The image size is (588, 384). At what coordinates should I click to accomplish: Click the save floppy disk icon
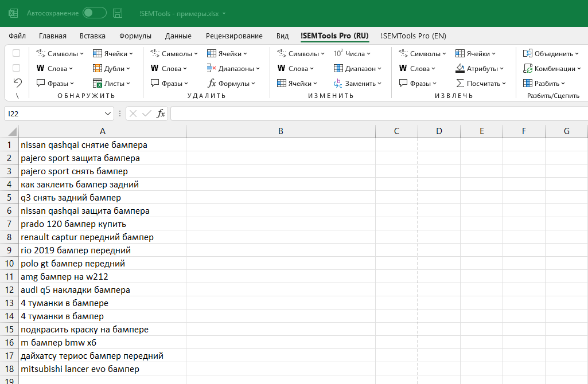(x=118, y=13)
